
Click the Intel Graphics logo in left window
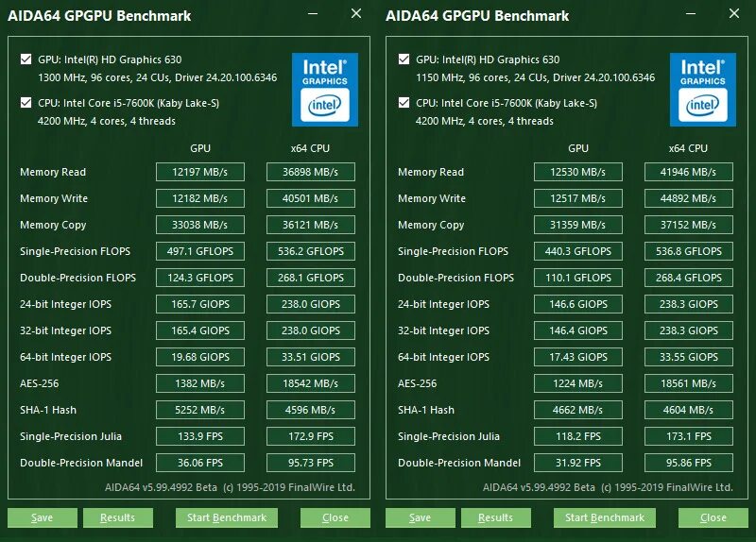coord(324,90)
